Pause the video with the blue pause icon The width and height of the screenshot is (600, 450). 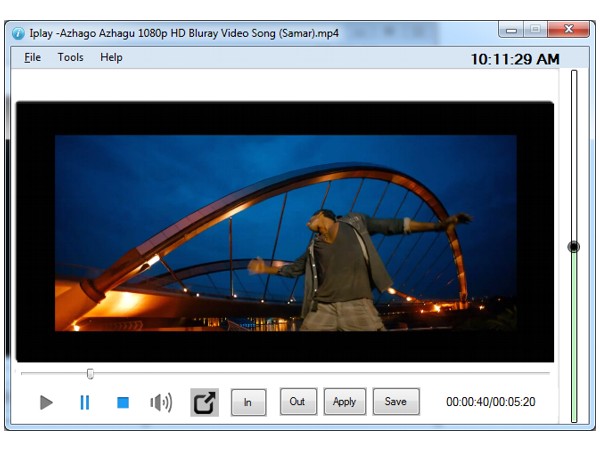pos(85,402)
